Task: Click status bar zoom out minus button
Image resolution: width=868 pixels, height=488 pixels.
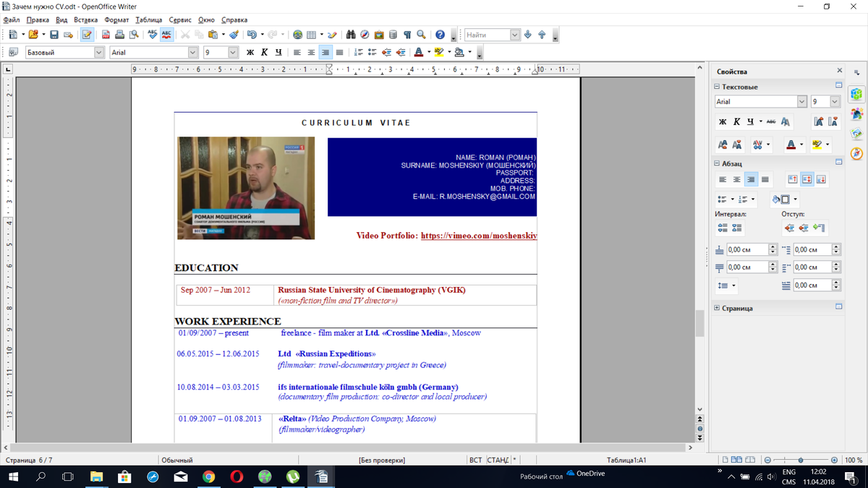Action: click(x=767, y=460)
